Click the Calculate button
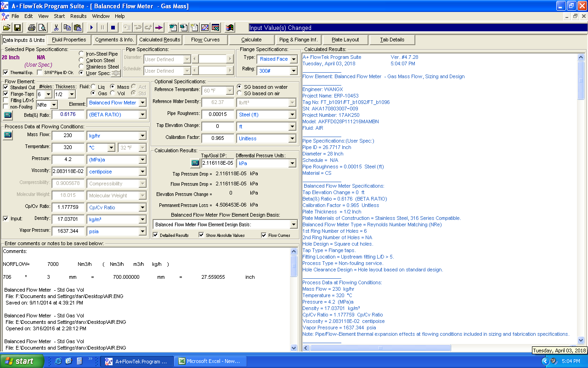The width and height of the screenshot is (588, 368). [x=251, y=40]
